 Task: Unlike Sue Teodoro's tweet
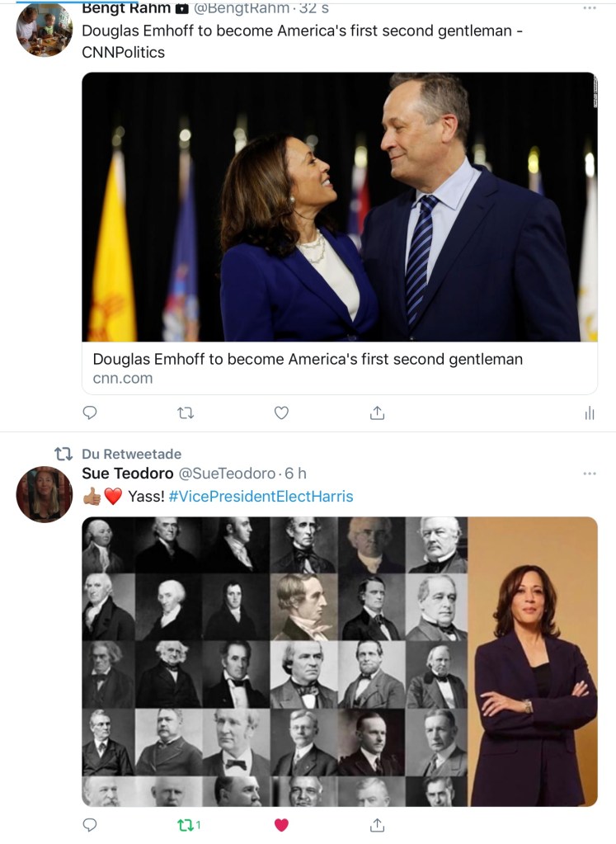coord(281,824)
